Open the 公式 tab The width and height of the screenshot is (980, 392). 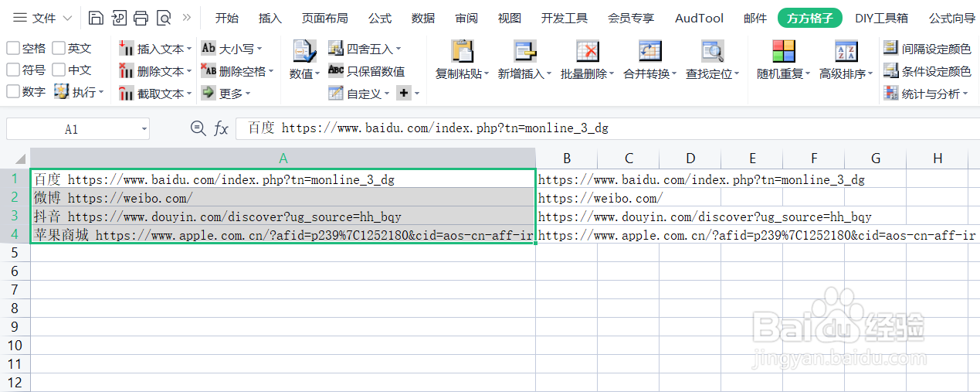pyautogui.click(x=380, y=18)
